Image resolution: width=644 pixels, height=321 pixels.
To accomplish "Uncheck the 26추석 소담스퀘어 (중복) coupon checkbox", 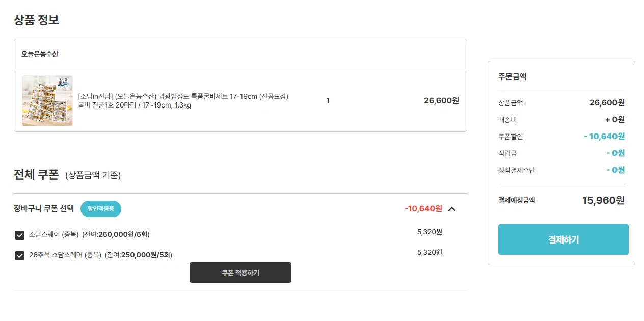I will point(20,255).
